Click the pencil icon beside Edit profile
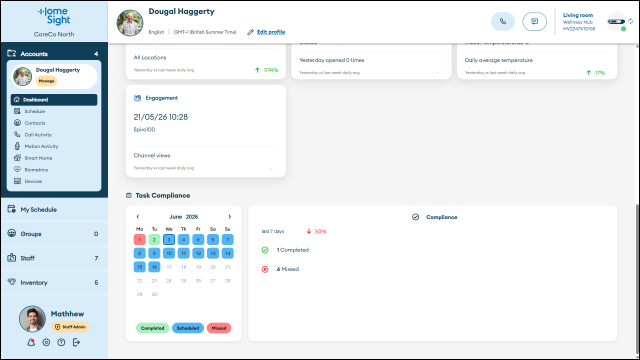 [250, 32]
